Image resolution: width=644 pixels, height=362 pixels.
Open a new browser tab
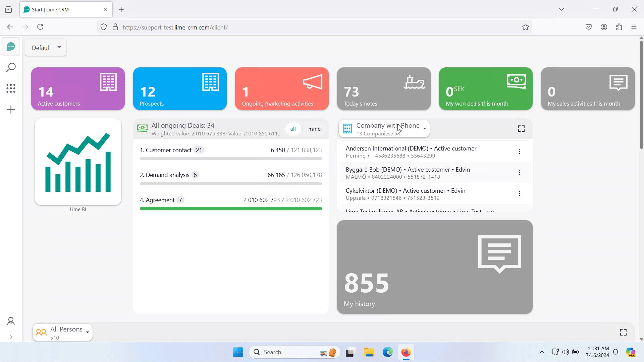point(121,10)
